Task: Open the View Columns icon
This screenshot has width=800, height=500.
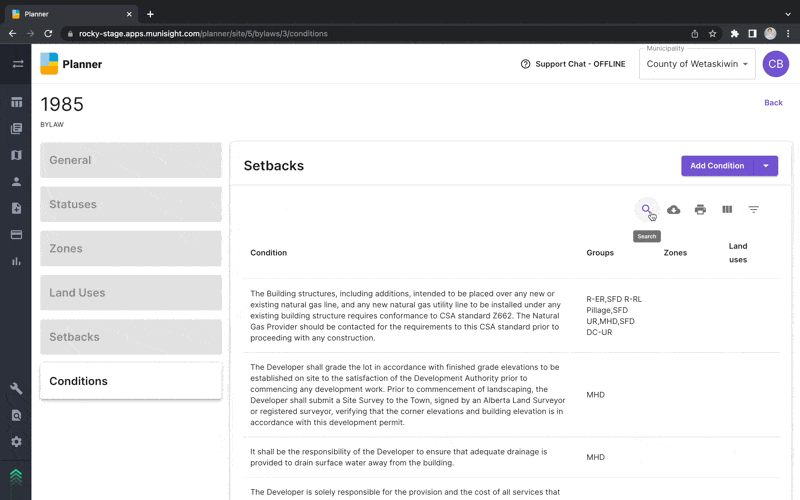Action: click(x=727, y=210)
